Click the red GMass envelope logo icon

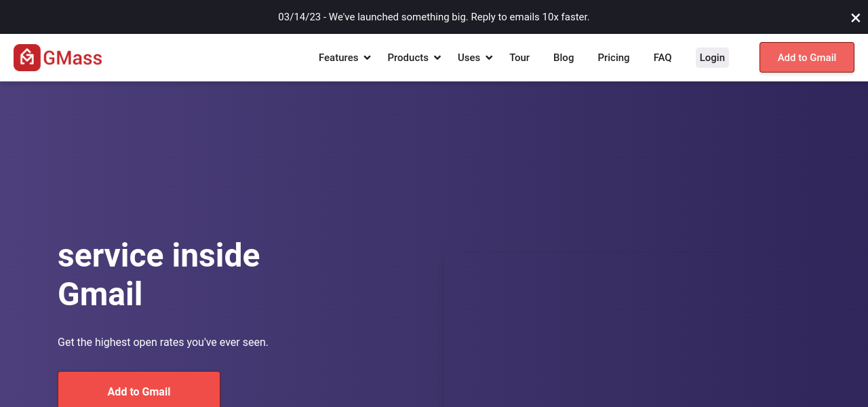[x=27, y=58]
